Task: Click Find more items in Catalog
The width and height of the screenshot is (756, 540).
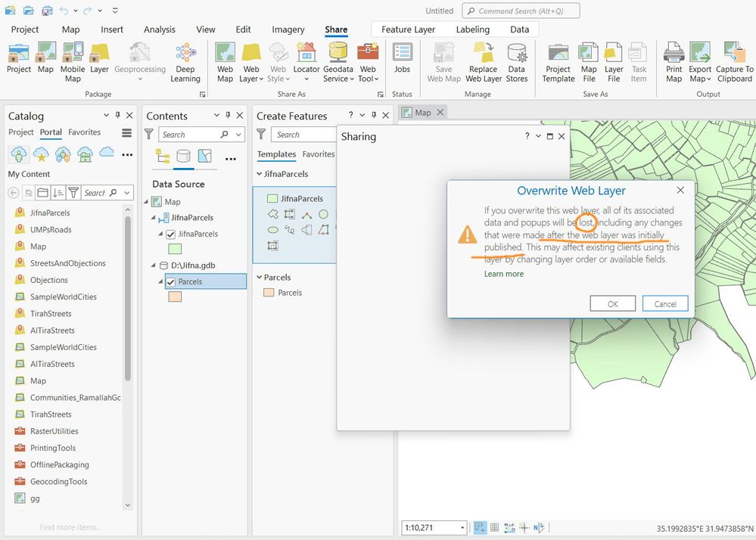Action: [x=70, y=527]
